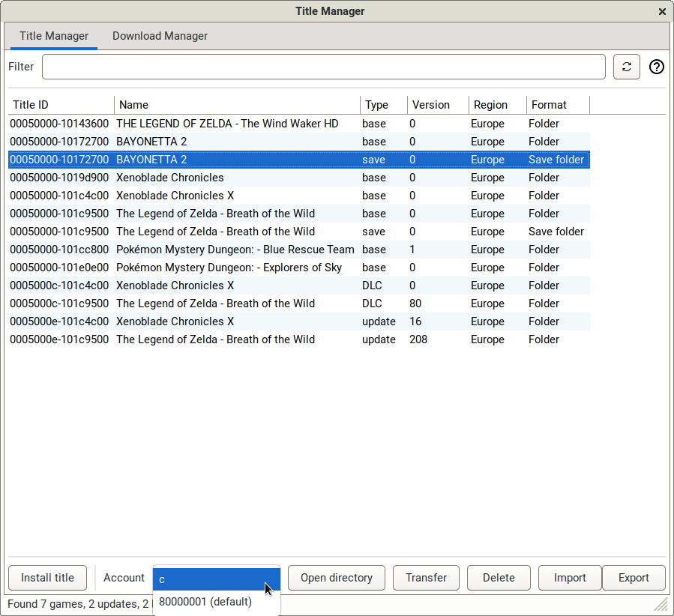Open the Account selection combo box
Viewport: 674px width, 616px height.
(216, 578)
